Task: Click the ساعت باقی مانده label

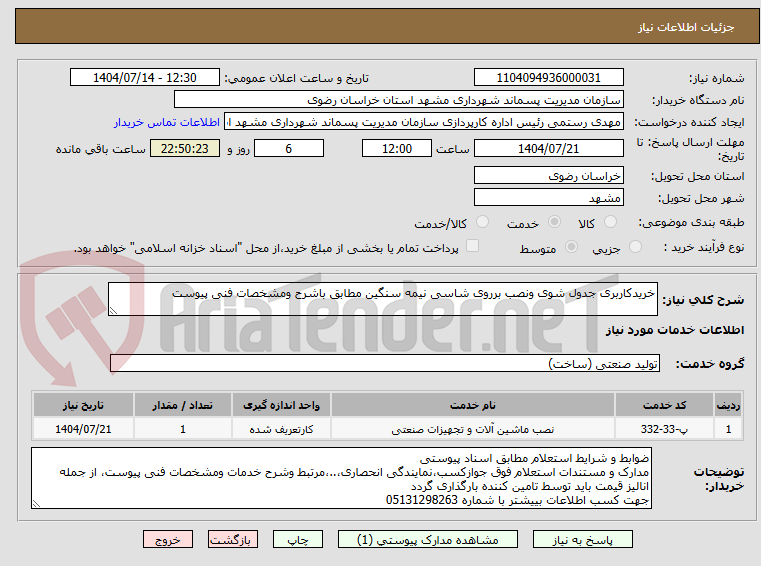Action: [100, 149]
